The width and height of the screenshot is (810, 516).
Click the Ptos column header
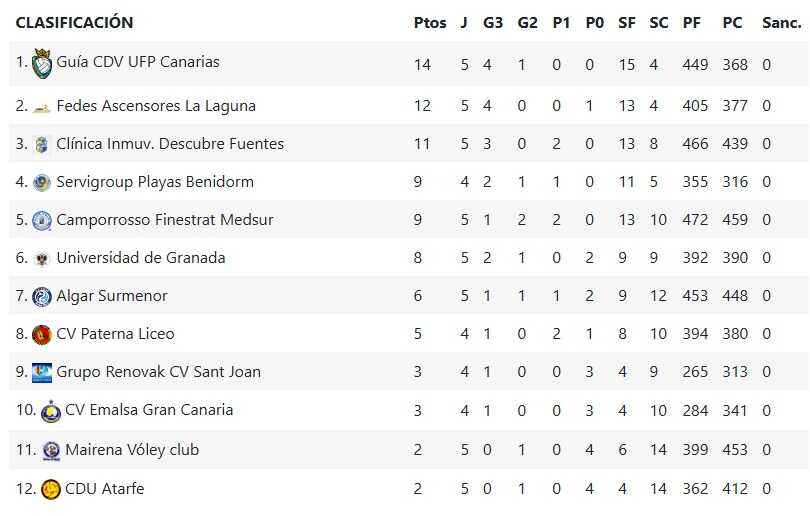[430, 23]
